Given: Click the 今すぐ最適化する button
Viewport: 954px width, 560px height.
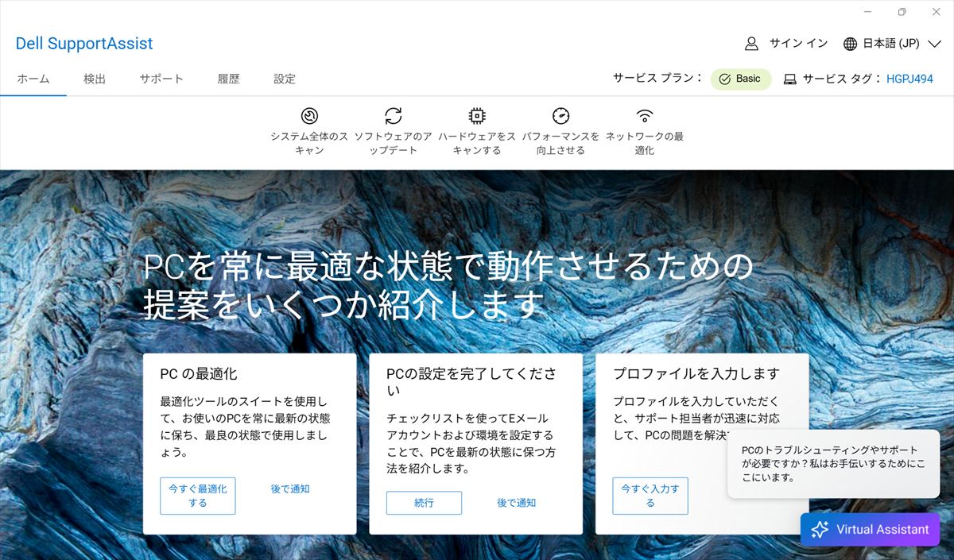Looking at the screenshot, I should coord(198,496).
